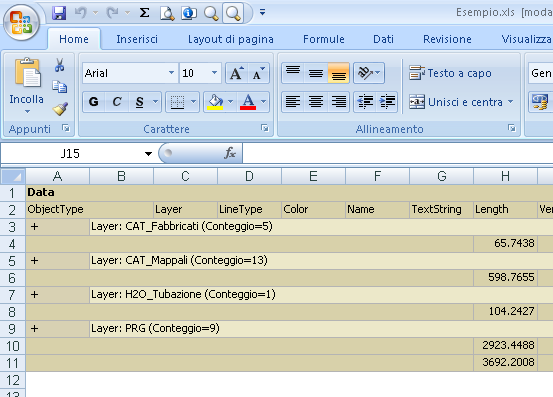Click the increase indent icon
Image resolution: width=553 pixels, height=397 pixels.
(x=387, y=102)
